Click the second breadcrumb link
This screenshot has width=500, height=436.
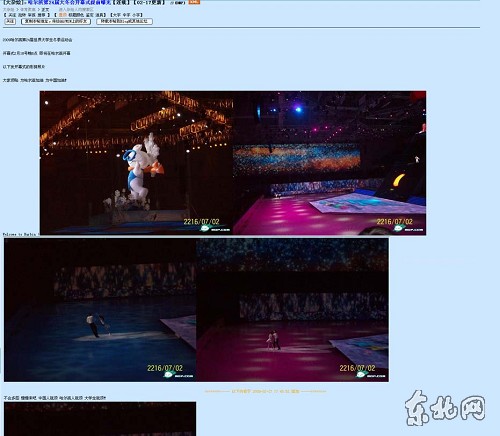[x=28, y=10]
